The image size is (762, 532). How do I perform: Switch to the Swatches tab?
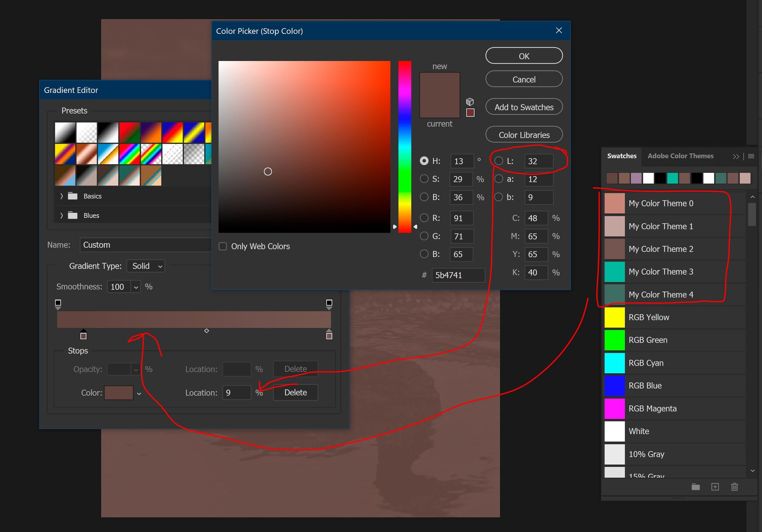(x=622, y=156)
